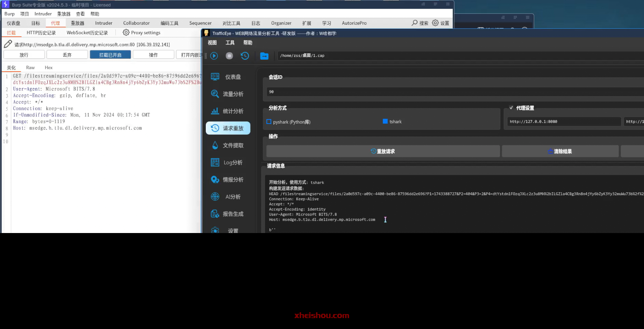Open 统计分析 in TrafficEye sidebar
The width and height of the screenshot is (644, 329).
[x=228, y=111]
